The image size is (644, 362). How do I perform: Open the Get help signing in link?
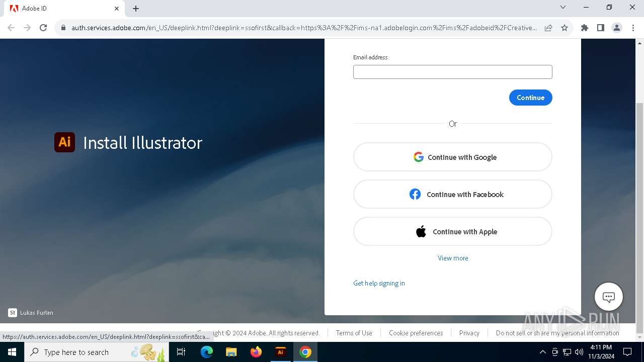379,283
